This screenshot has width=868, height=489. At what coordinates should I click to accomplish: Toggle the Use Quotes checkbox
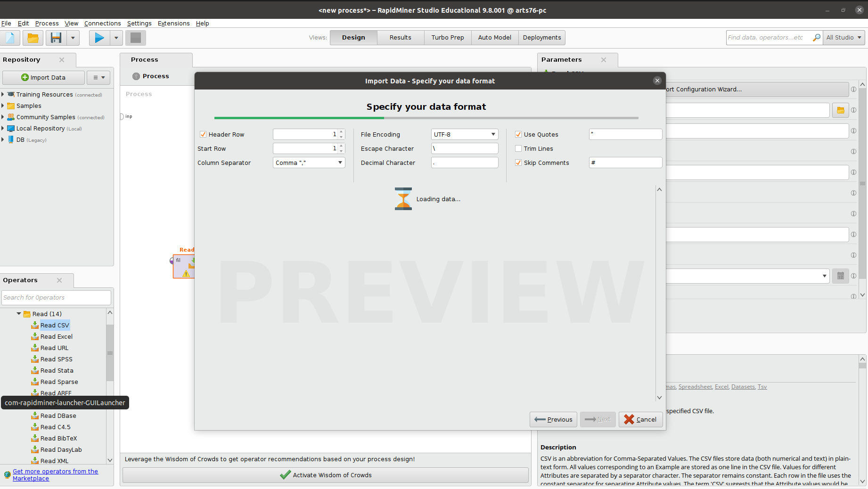tap(518, 134)
